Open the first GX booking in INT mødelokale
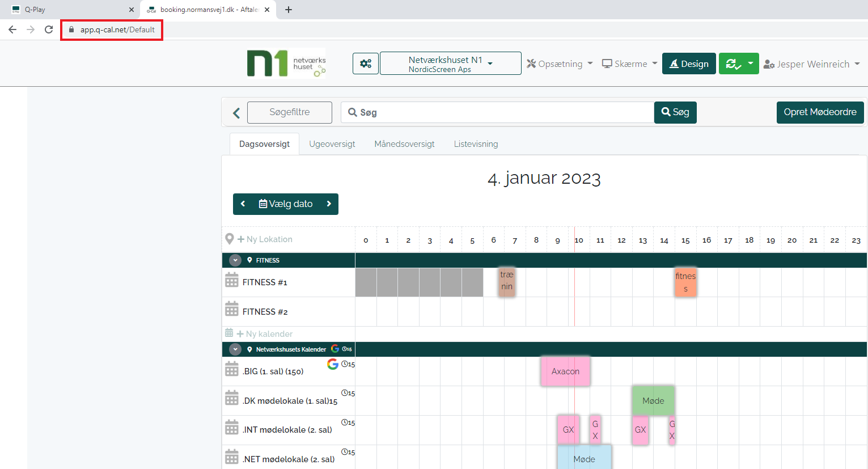 pyautogui.click(x=568, y=430)
